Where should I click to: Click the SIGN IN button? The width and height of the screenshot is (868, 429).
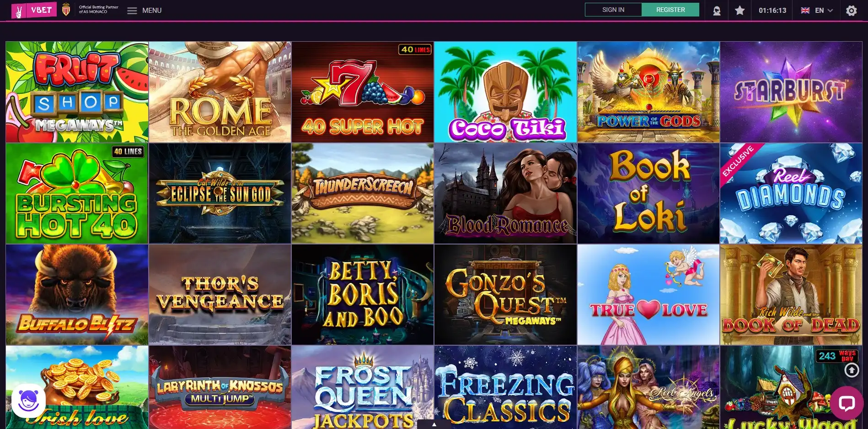613,10
